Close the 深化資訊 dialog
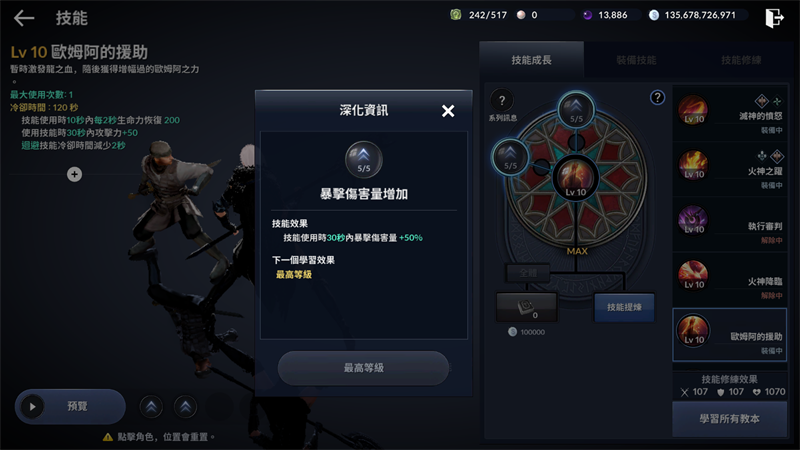The image size is (800, 450). (x=447, y=111)
